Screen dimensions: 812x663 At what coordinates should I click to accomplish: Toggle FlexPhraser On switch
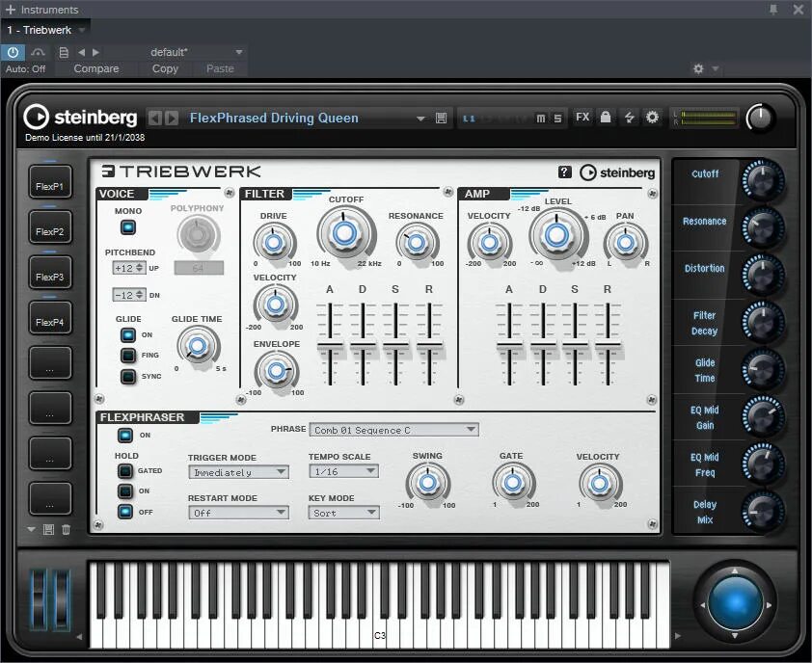tap(124, 436)
